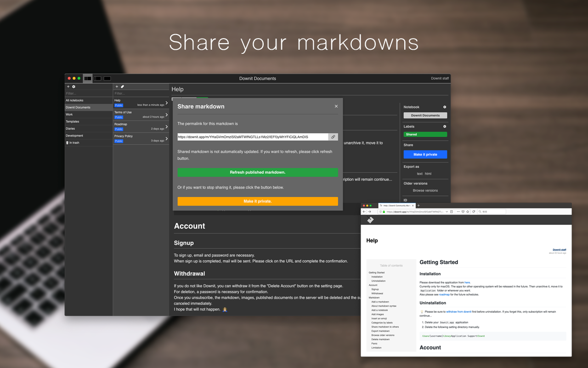Bookmark the page with the star icon

coord(468,212)
